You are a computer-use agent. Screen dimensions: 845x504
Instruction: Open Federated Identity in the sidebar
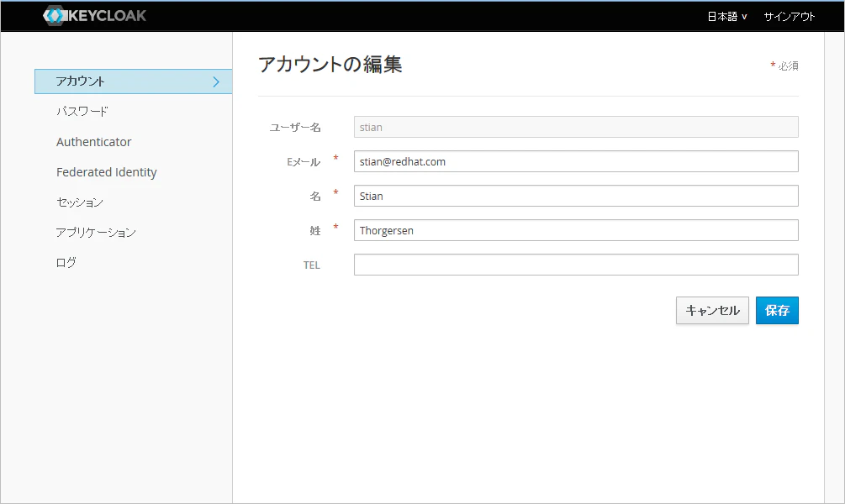107,172
